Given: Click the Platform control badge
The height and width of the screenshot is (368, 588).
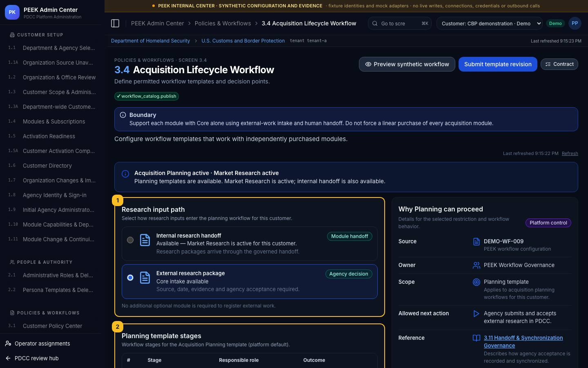Looking at the screenshot, I should pos(548,223).
